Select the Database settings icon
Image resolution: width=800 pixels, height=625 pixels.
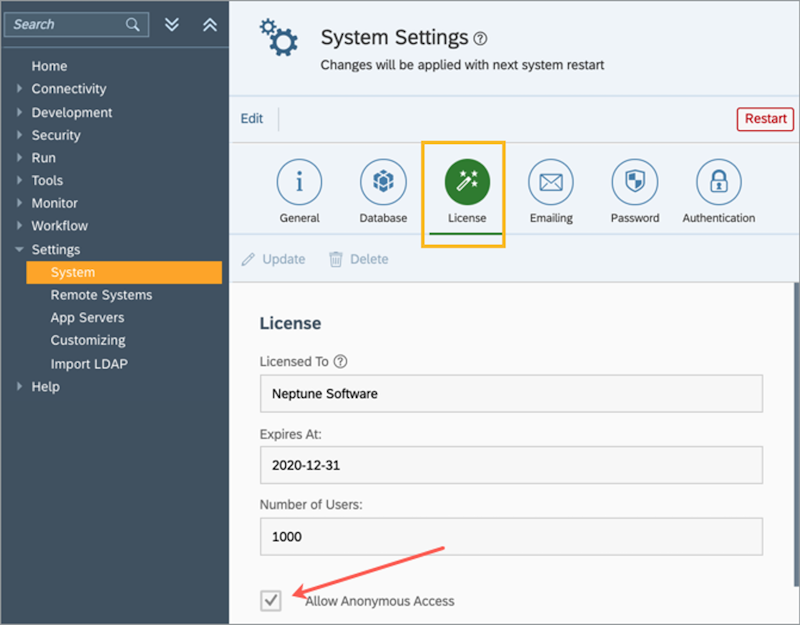coord(383,182)
